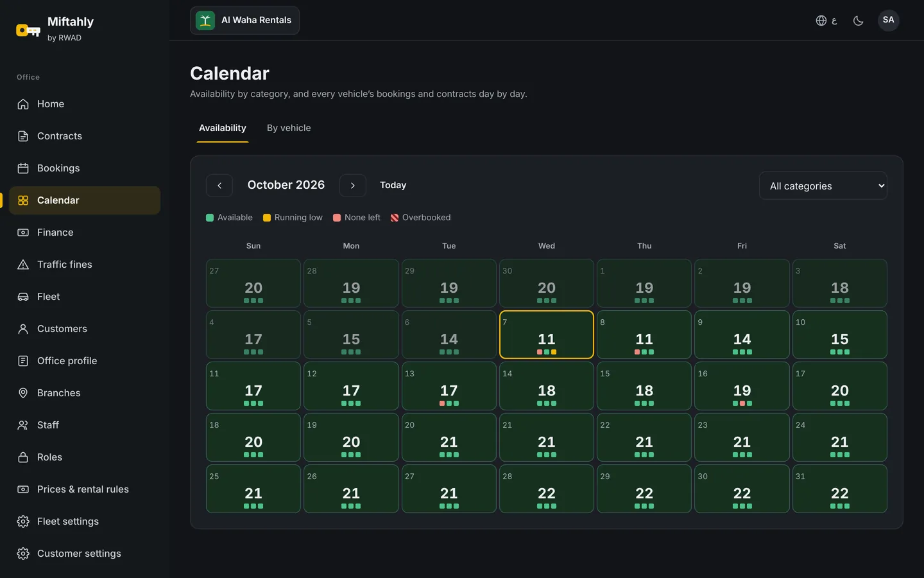Click the Office profile page icon
Image resolution: width=924 pixels, height=578 pixels.
tap(23, 361)
